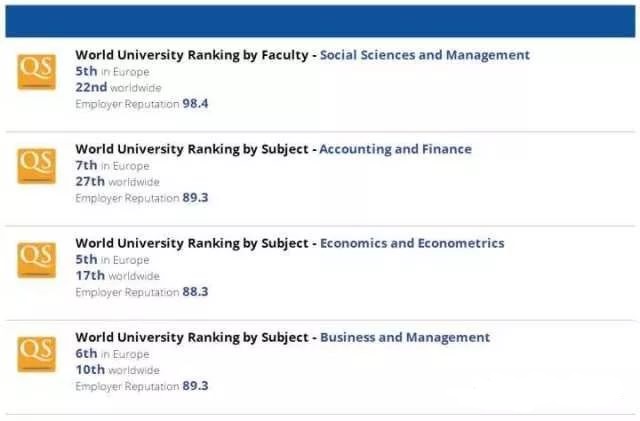The width and height of the screenshot is (640, 421).
Task: Click the QS logo beside Economics and Econometrics
Action: 36,260
